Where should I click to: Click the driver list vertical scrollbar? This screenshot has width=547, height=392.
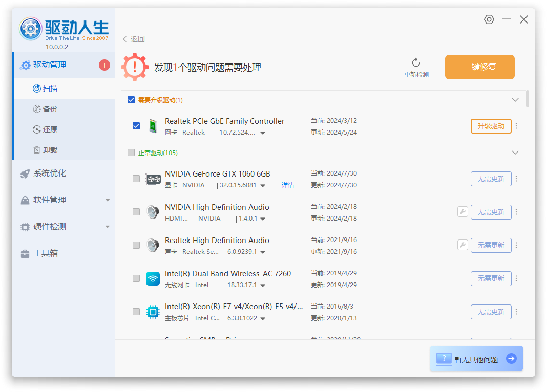528,99
